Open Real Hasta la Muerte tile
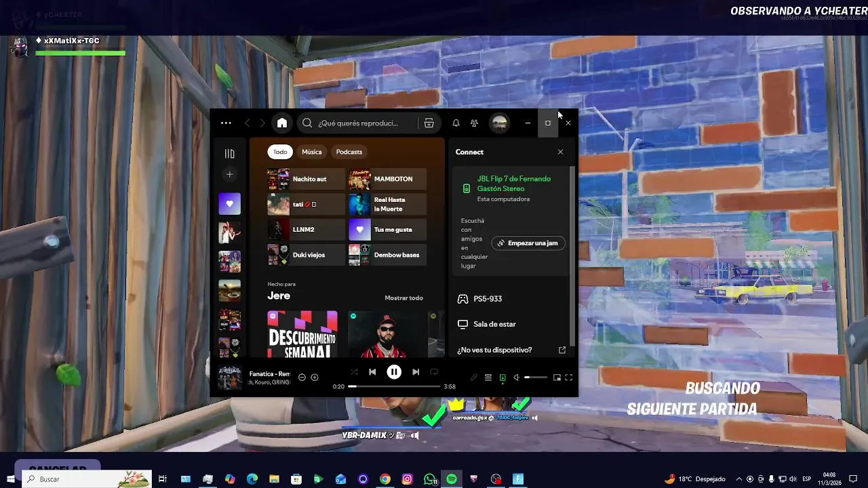Viewport: 868px width, 488px height. tap(387, 204)
